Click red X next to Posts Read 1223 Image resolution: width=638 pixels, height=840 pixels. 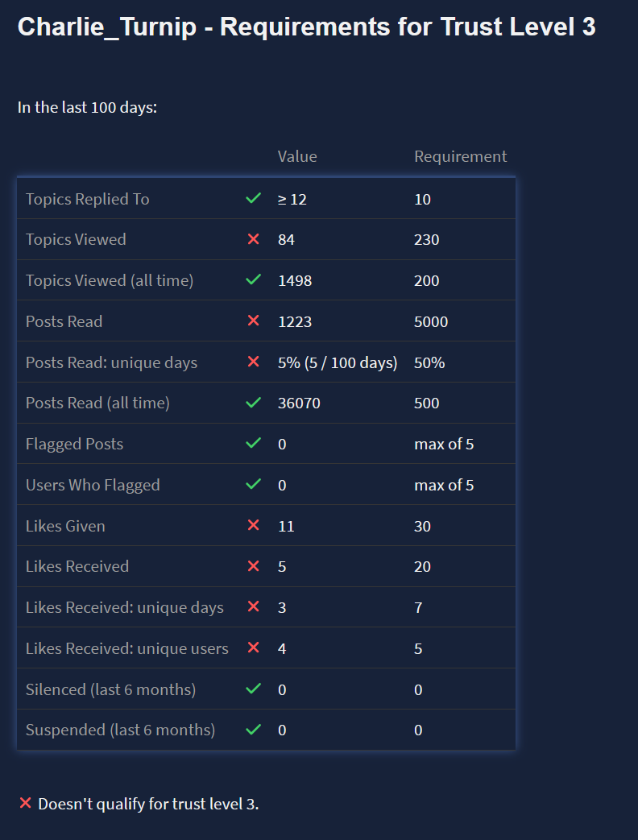tap(253, 321)
